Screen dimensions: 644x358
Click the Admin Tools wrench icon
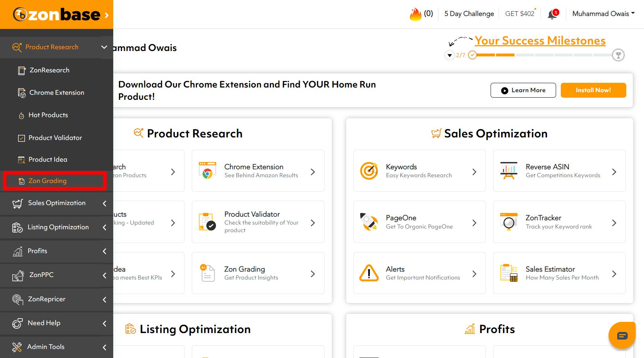(17, 347)
